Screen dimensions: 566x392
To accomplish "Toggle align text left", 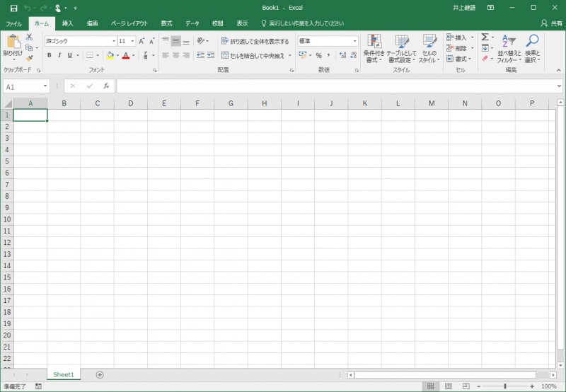I will point(166,55).
